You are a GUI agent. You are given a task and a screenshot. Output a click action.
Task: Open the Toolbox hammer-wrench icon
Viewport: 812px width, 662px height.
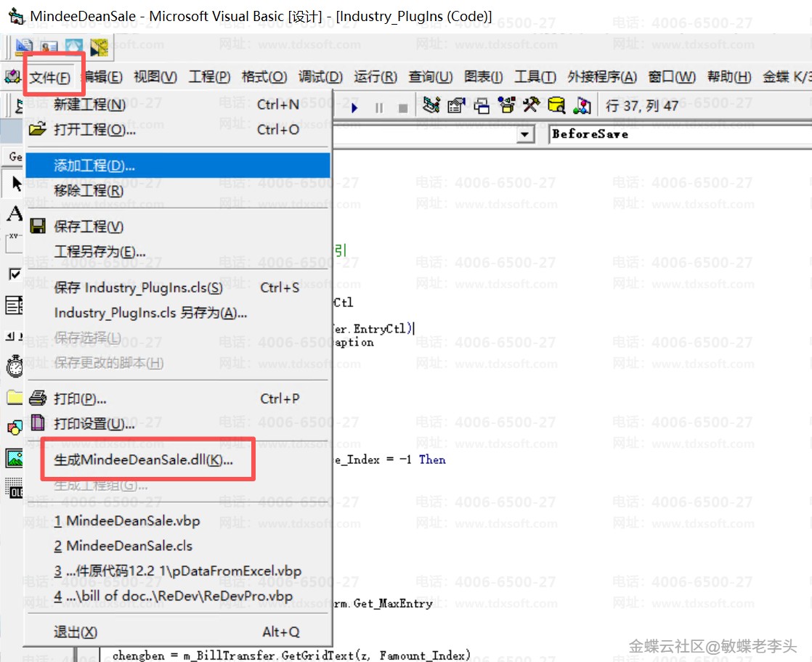(531, 105)
